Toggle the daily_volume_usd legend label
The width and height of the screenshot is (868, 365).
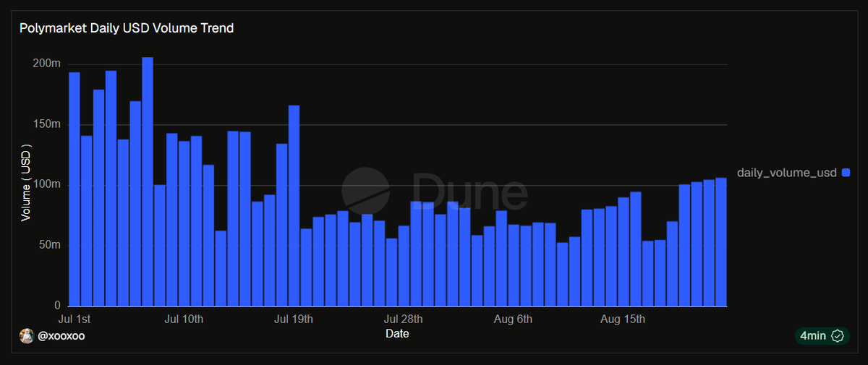786,173
